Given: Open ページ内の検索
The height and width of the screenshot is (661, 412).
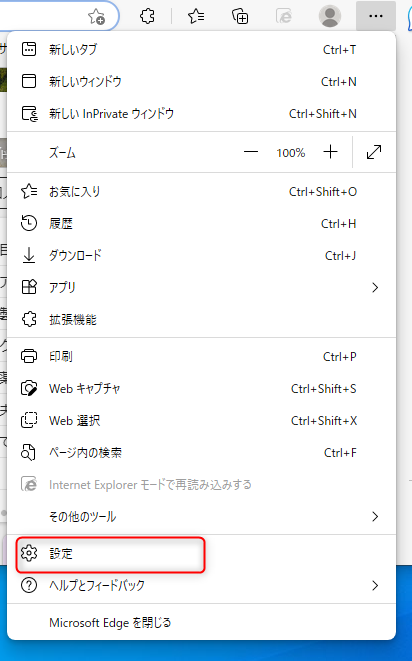Looking at the screenshot, I should click(x=202, y=453).
